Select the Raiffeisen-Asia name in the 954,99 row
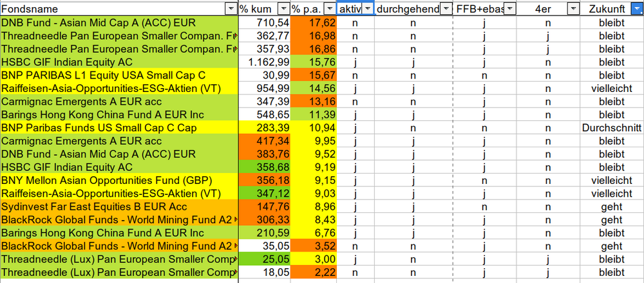The width and height of the screenshot is (644, 283). point(119,89)
